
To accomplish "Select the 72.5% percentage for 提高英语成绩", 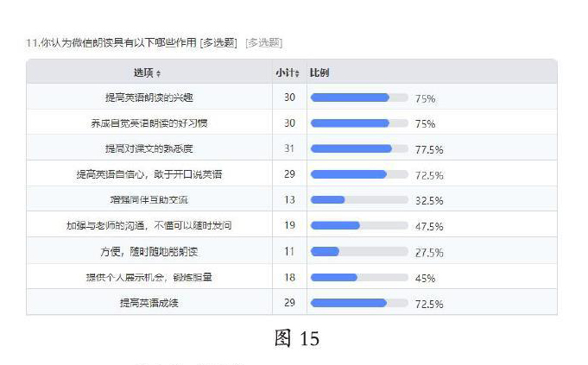I will [x=429, y=304].
